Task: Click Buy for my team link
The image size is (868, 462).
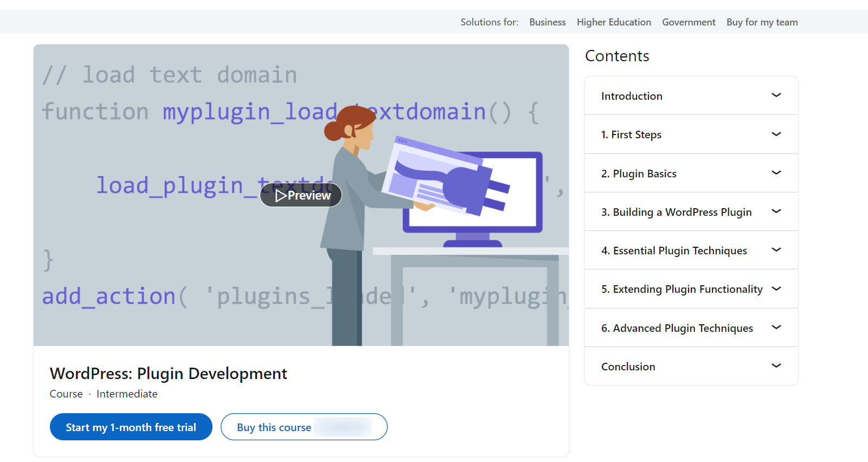Action: tap(762, 22)
